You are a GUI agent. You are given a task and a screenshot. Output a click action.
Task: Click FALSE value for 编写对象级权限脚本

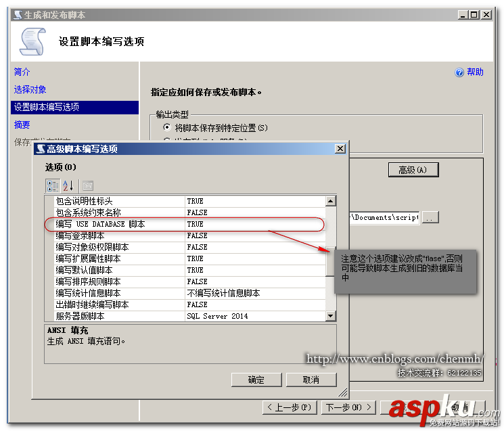[x=255, y=247]
